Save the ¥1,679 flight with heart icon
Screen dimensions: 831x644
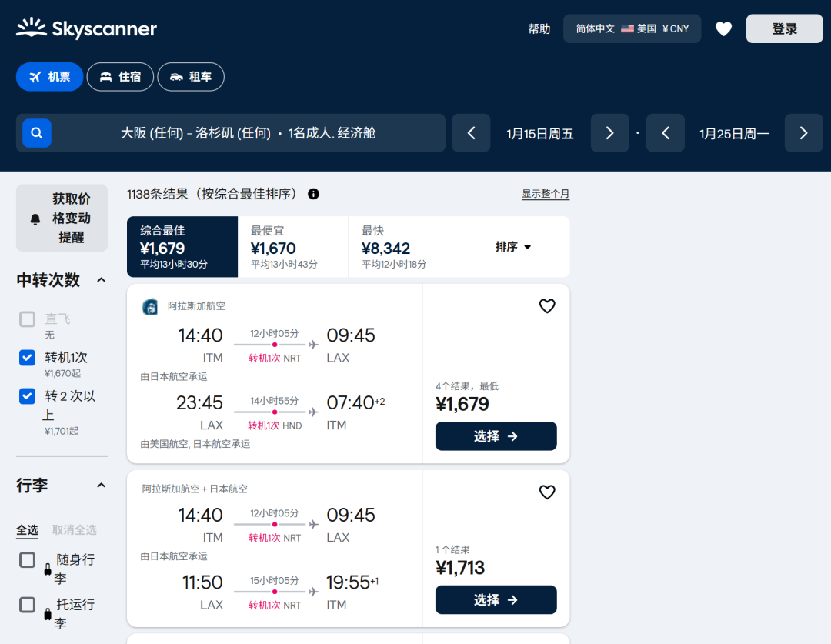point(547,305)
